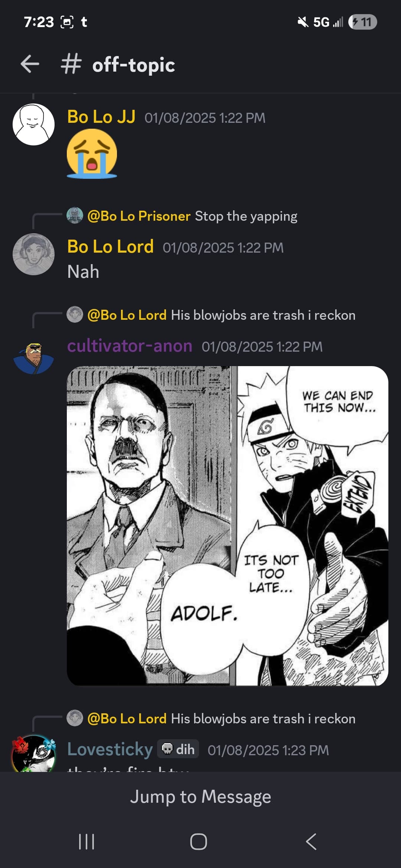Screen dimensions: 401x868
Task: Open Android recent apps navigation button
Action: pyautogui.click(x=87, y=841)
